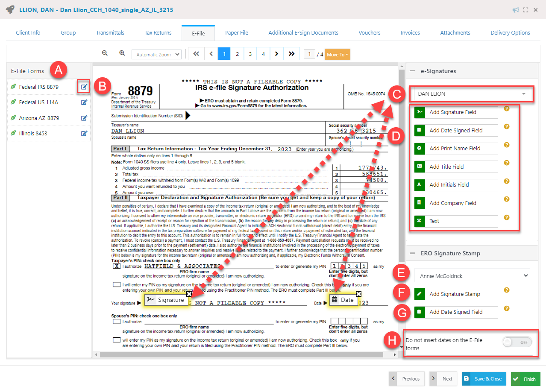The width and height of the screenshot is (546, 392).
Task: Enable Do not insert dates on E-File forms
Action: [517, 342]
